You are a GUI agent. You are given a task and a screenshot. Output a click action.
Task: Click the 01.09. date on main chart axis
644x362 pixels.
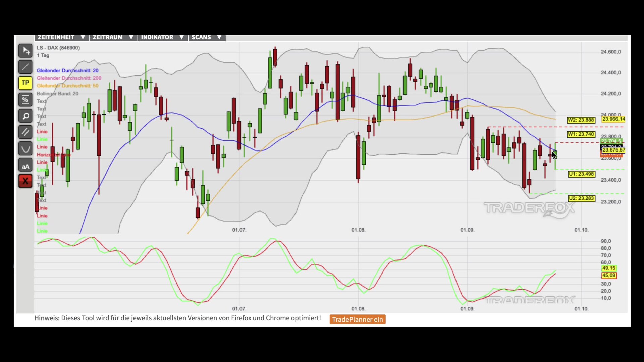467,230
